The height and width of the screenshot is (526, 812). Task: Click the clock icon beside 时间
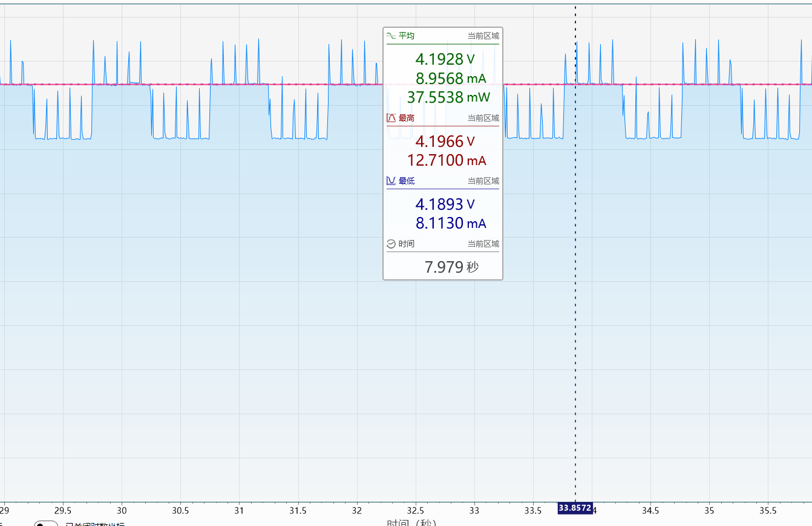(391, 244)
